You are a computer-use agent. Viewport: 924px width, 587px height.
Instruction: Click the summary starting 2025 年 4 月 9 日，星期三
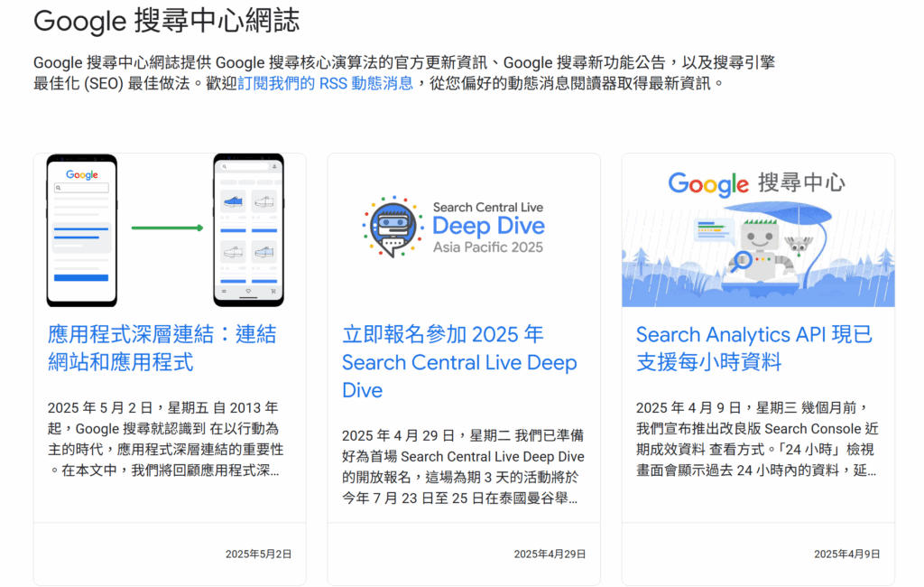click(757, 439)
